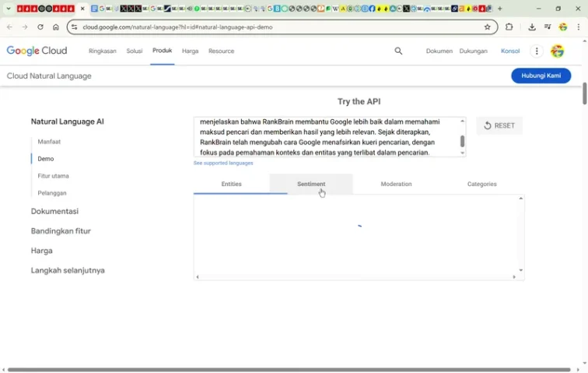Open the Ringkasan menu

103,51
